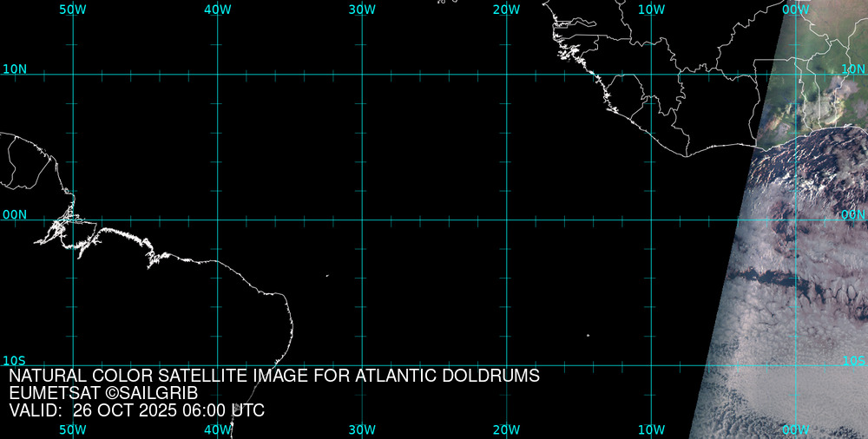Click the Natural Color Satellite Image title text

point(274,377)
